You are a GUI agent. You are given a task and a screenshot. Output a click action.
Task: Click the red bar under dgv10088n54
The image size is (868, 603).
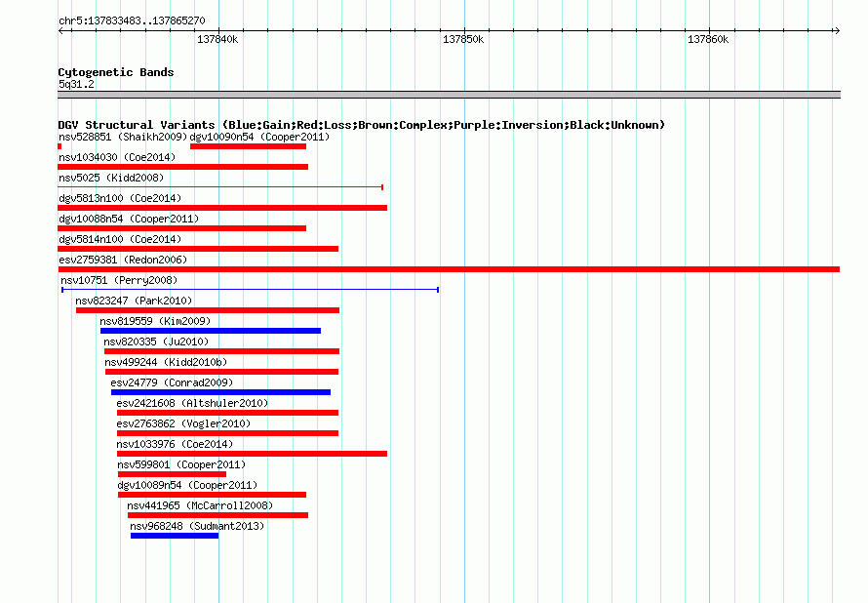pos(181,228)
